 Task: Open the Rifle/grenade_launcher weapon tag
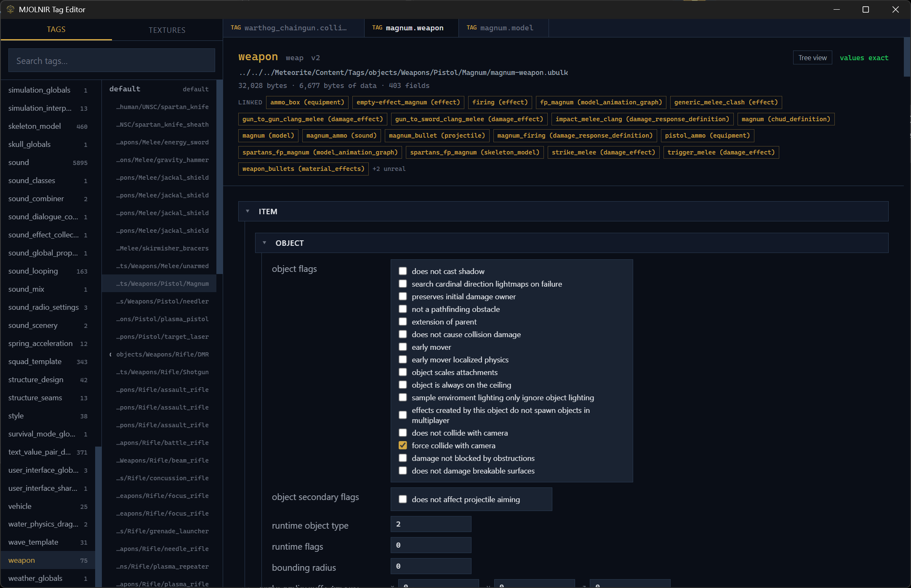coord(159,531)
